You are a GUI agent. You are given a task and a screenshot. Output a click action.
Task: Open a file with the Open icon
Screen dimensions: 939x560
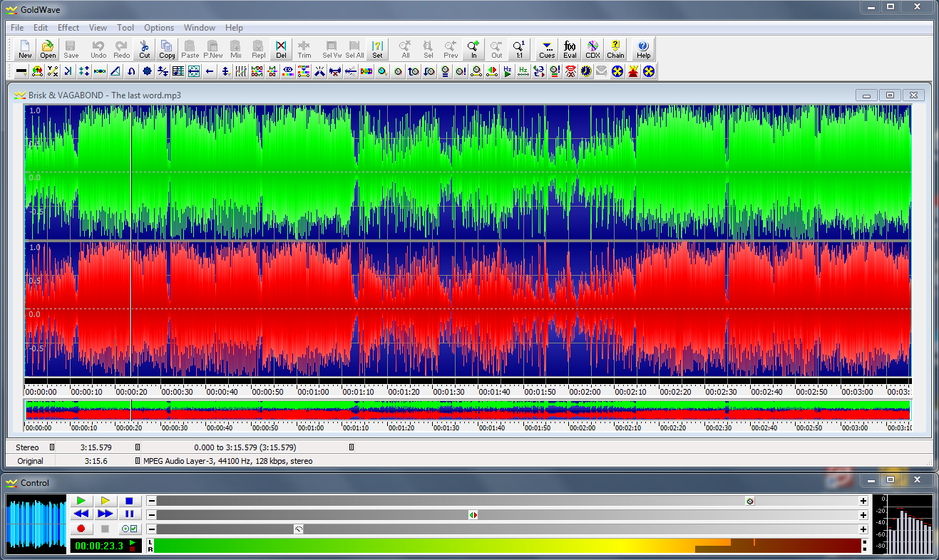(48, 49)
